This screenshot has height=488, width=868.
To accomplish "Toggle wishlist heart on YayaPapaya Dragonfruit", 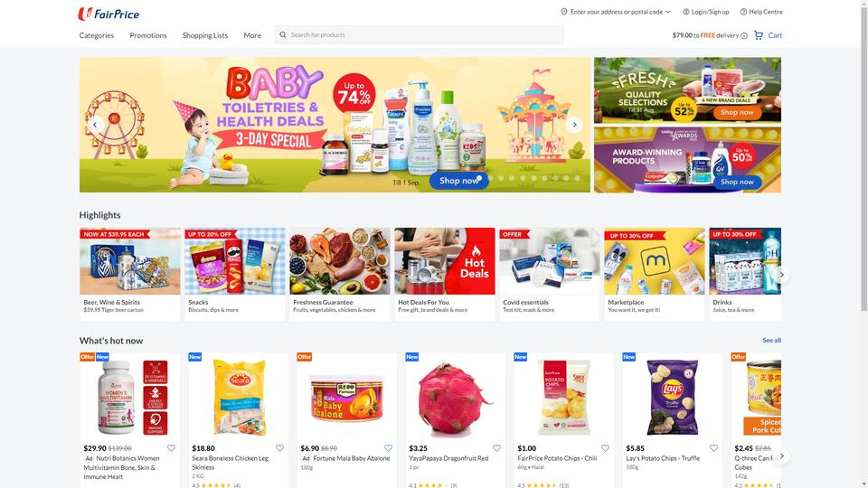I will click(496, 448).
